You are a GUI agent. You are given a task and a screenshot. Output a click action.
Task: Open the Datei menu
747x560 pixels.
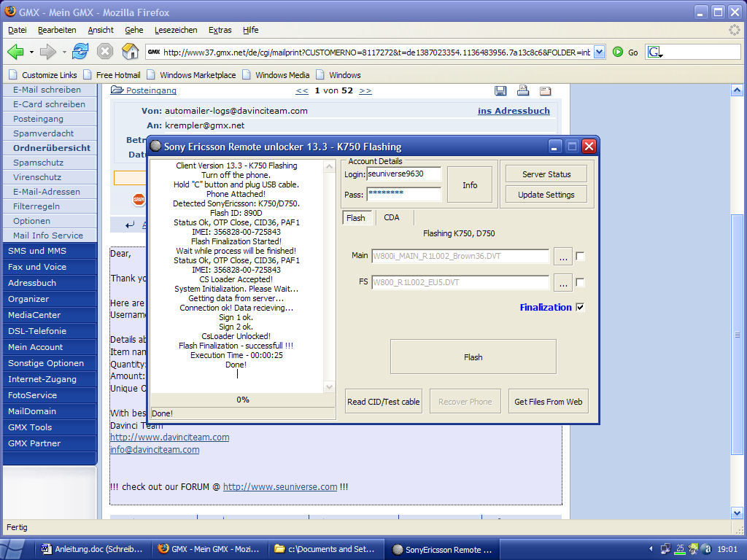coord(18,30)
